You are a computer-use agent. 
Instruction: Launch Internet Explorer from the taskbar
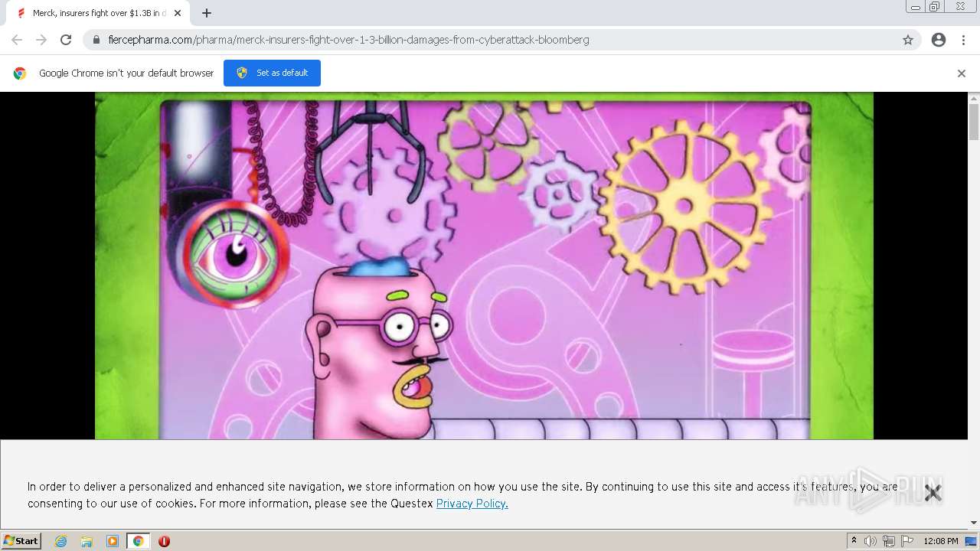(60, 541)
